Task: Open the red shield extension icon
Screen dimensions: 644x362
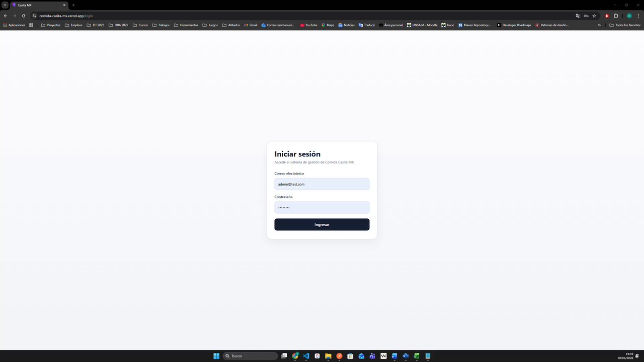Action: [x=607, y=16]
